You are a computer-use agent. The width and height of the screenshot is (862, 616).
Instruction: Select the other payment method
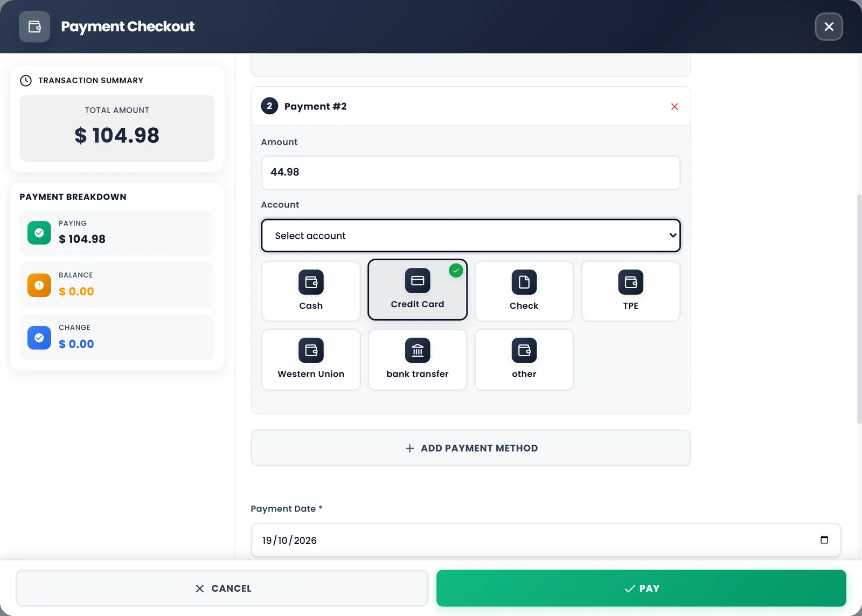(x=524, y=359)
